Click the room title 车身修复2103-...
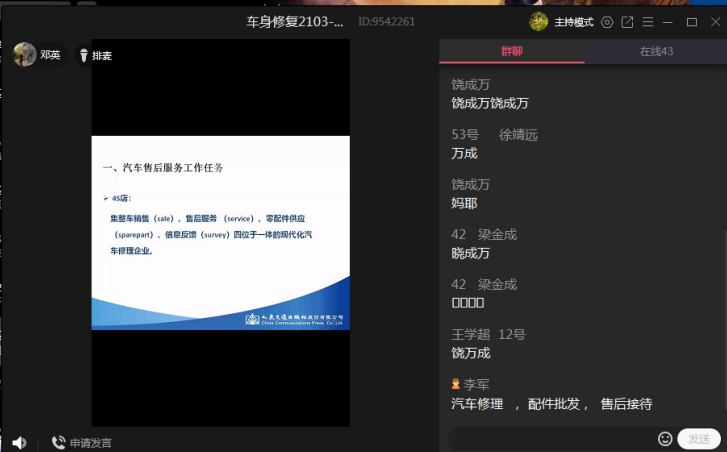Image resolution: width=727 pixels, height=452 pixels. [295, 22]
